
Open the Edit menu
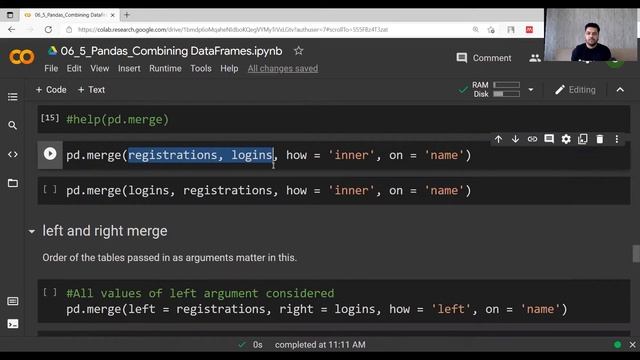click(74, 69)
